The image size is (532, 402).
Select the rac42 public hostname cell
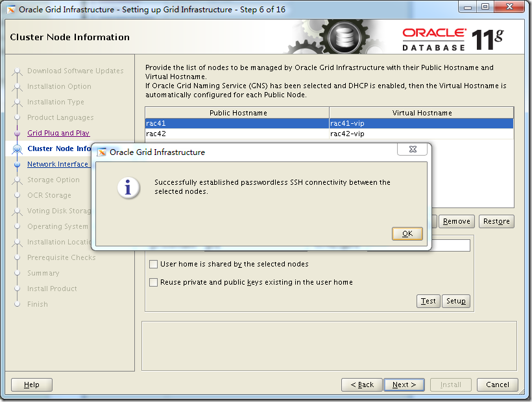[237, 134]
